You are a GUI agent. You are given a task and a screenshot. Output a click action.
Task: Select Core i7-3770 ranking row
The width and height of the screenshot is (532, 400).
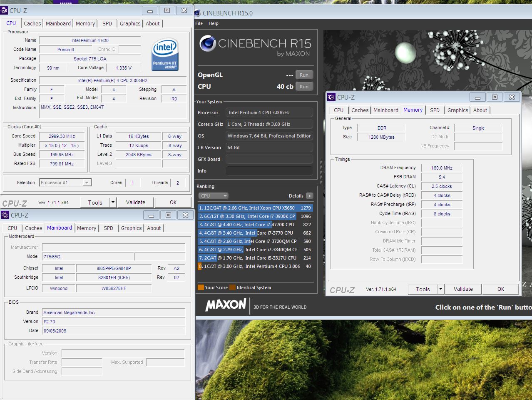(x=255, y=233)
